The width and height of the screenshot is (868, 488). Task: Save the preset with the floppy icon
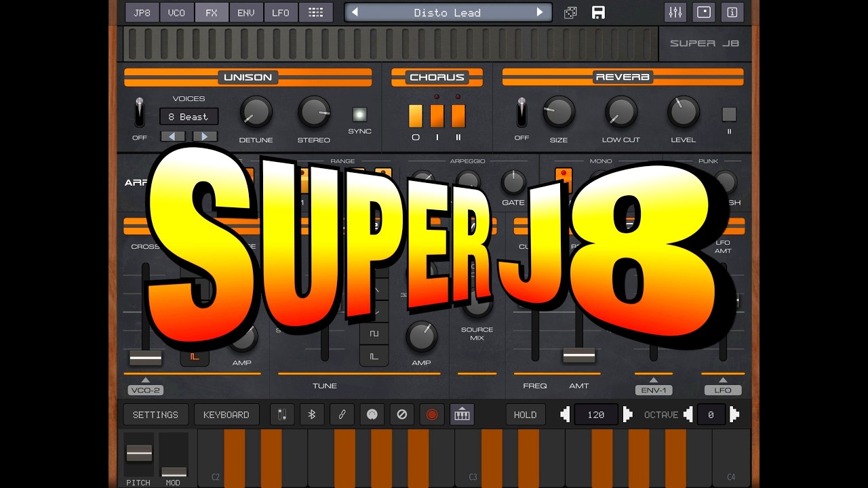pyautogui.click(x=598, y=13)
